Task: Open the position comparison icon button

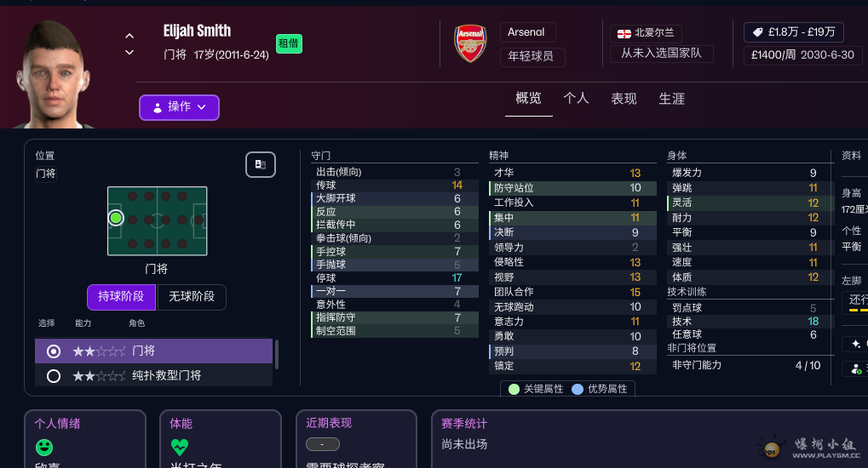Action: 260,164
